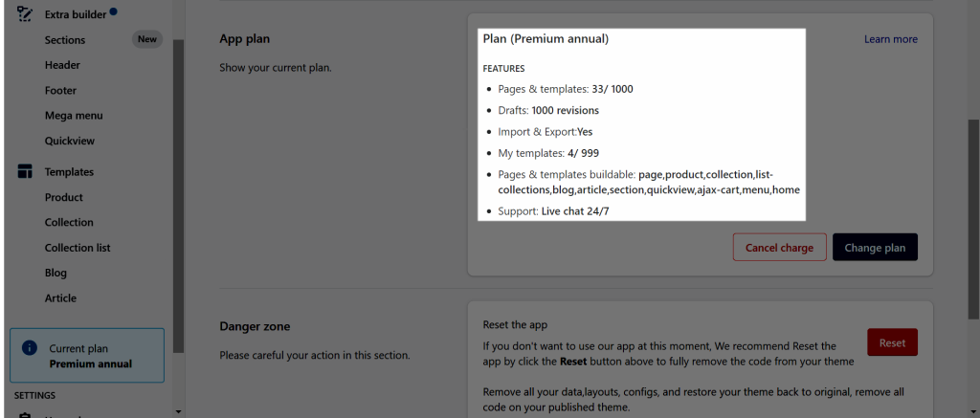Select Article under Templates
This screenshot has height=418, width=980.
click(x=60, y=298)
